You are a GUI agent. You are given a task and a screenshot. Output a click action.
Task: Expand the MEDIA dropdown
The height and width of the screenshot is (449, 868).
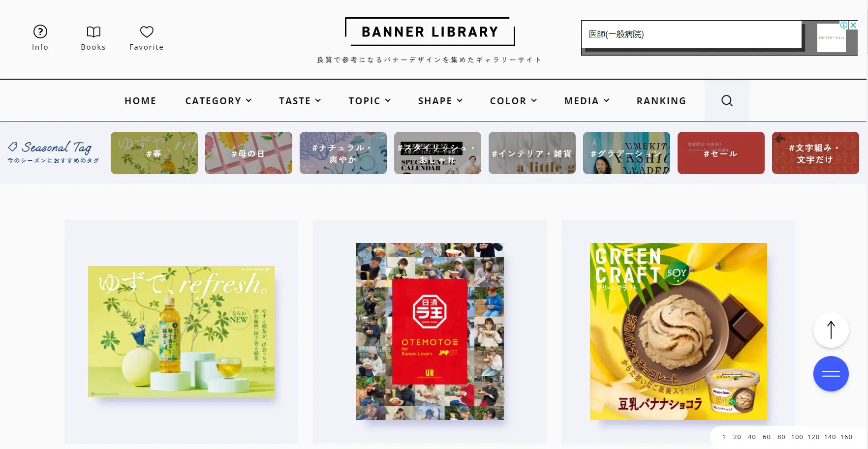pyautogui.click(x=587, y=101)
